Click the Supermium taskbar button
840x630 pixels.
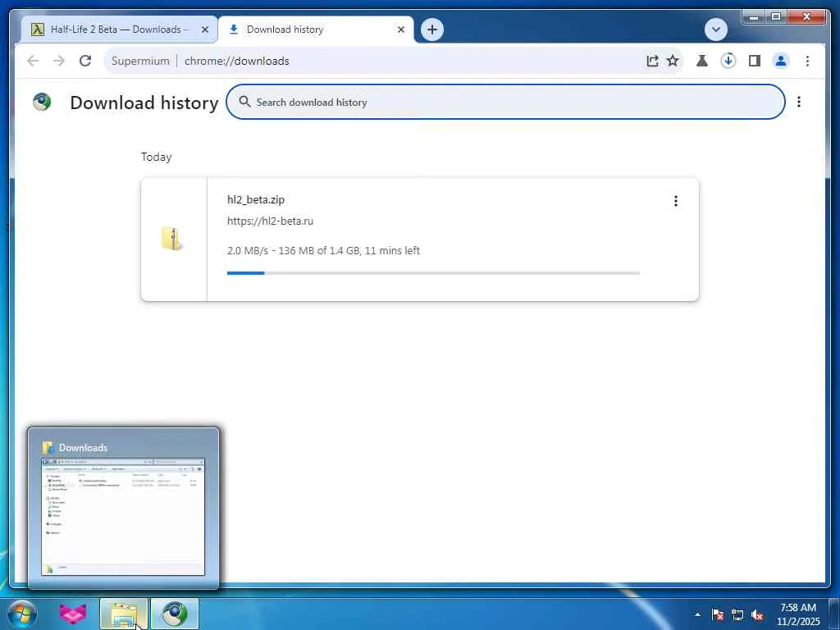click(175, 614)
